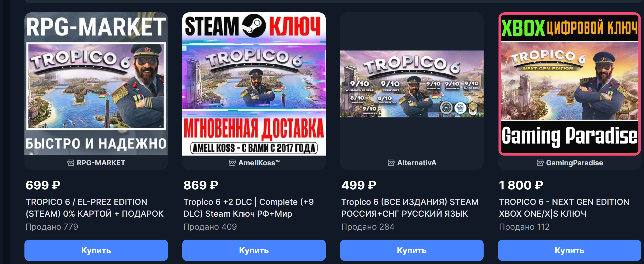Open Tropico 6 +2 DLC Complete title
The height and width of the screenshot is (264, 644).
click(249, 208)
